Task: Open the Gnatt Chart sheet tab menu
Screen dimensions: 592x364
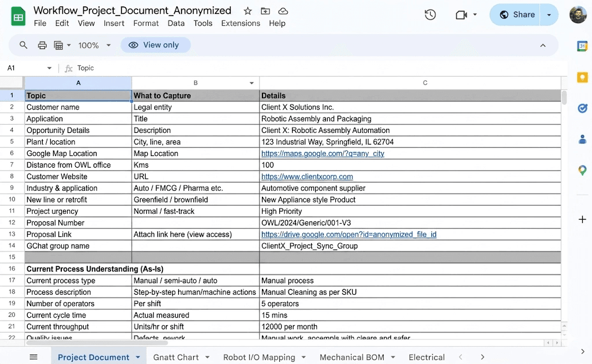Action: tap(207, 357)
